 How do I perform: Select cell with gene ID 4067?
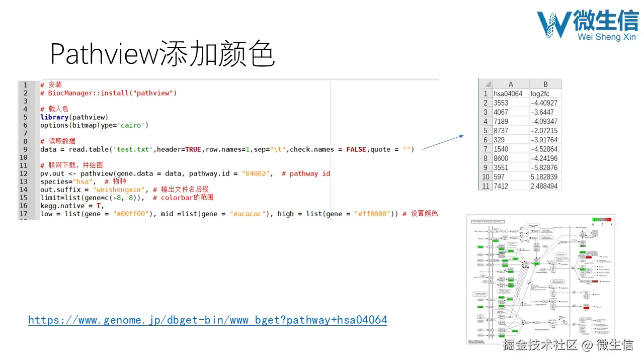pyautogui.click(x=511, y=112)
